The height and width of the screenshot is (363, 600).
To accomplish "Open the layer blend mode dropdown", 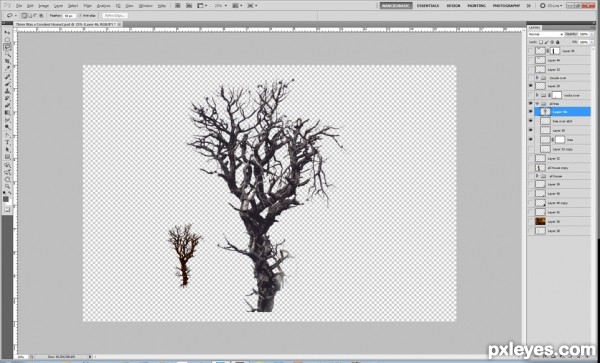I will (546, 34).
